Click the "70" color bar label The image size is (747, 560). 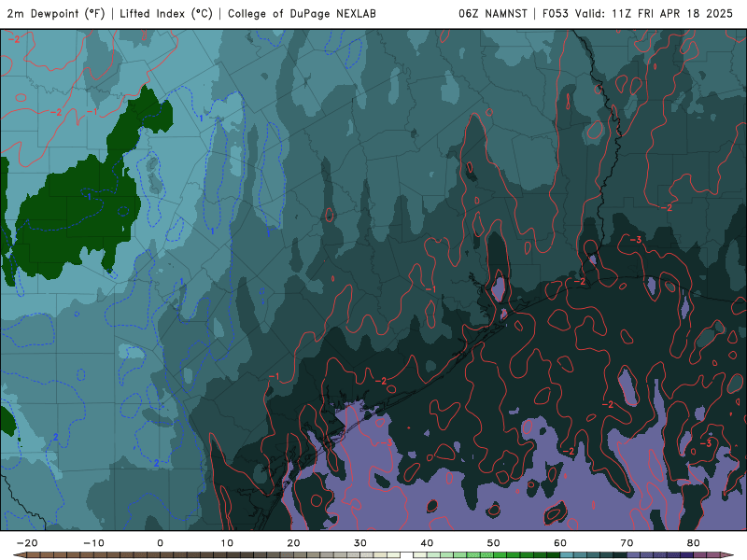627,543
